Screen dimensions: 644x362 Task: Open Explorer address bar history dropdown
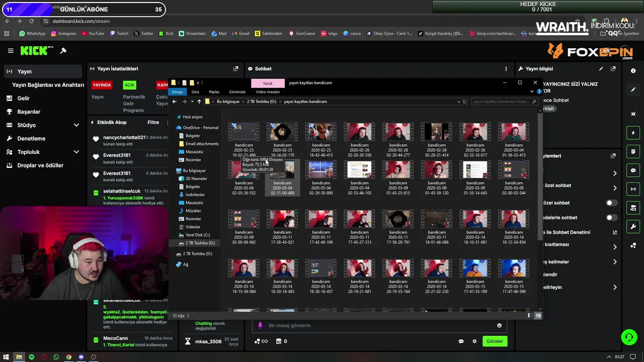458,102
